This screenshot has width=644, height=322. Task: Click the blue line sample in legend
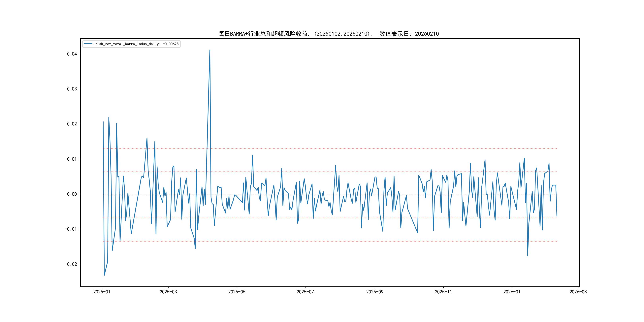pyautogui.click(x=88, y=44)
